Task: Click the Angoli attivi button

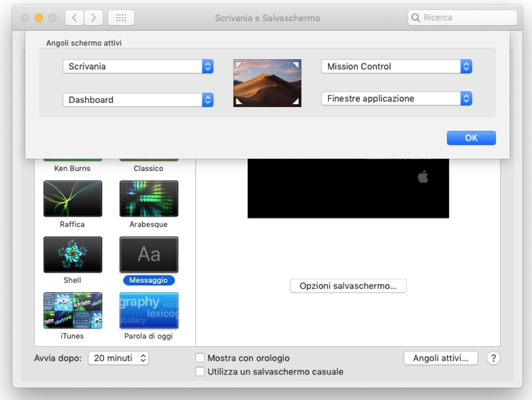Action: pos(440,357)
